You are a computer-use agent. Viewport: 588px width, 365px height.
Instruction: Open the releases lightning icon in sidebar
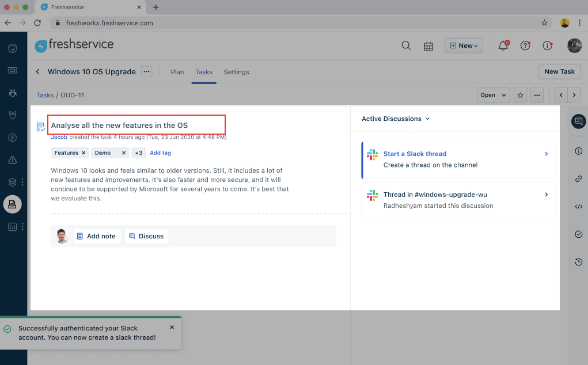12,138
